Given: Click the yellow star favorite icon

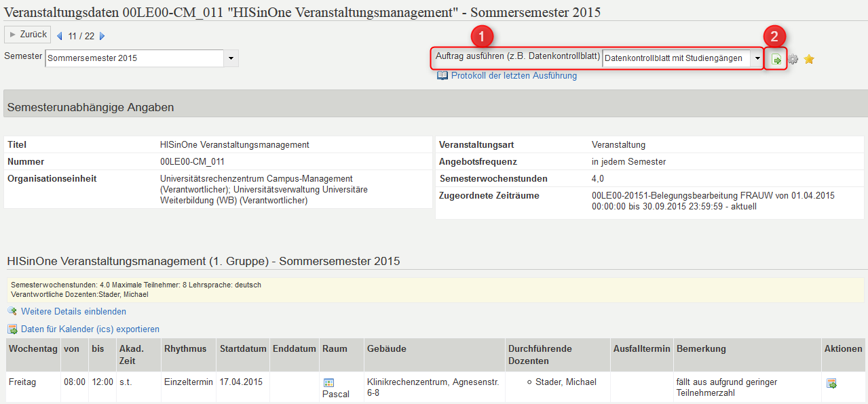Looking at the screenshot, I should click(x=809, y=60).
